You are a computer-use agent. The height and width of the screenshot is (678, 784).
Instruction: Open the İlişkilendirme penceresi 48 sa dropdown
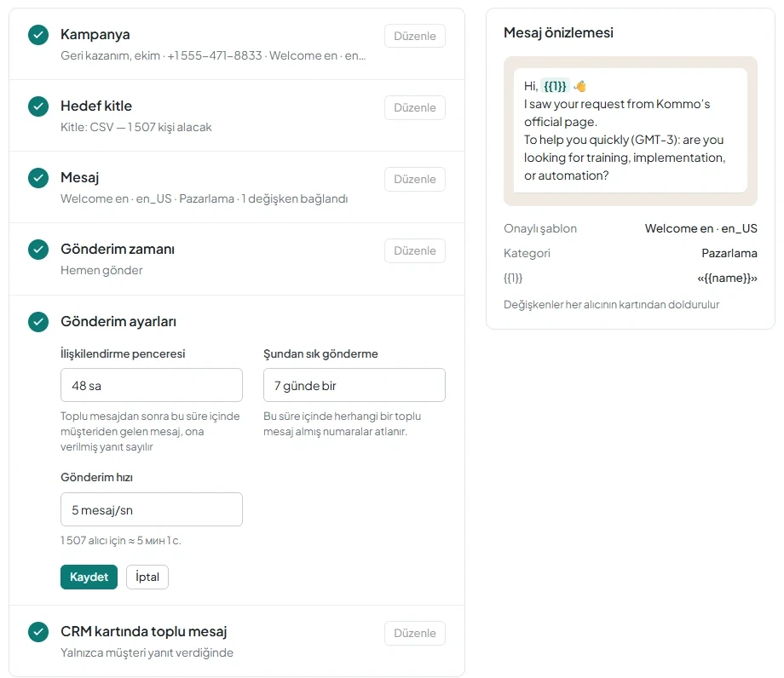click(x=152, y=385)
